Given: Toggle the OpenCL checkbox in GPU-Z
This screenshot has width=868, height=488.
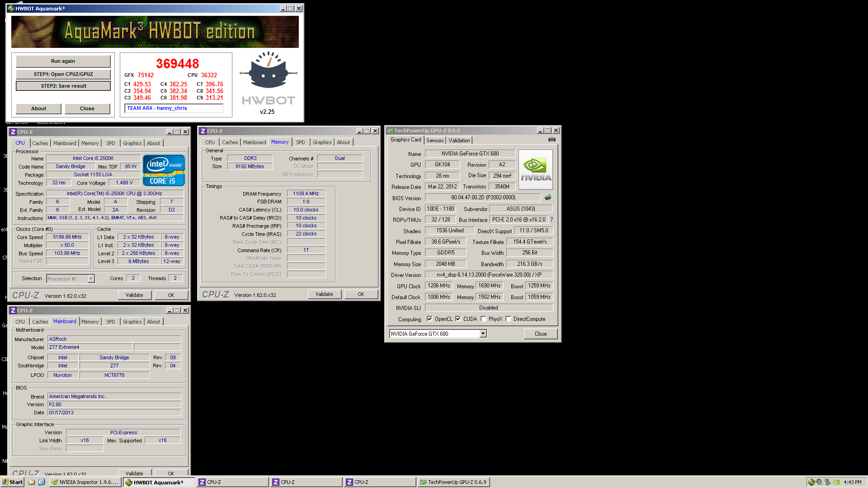Looking at the screenshot, I should tap(429, 319).
